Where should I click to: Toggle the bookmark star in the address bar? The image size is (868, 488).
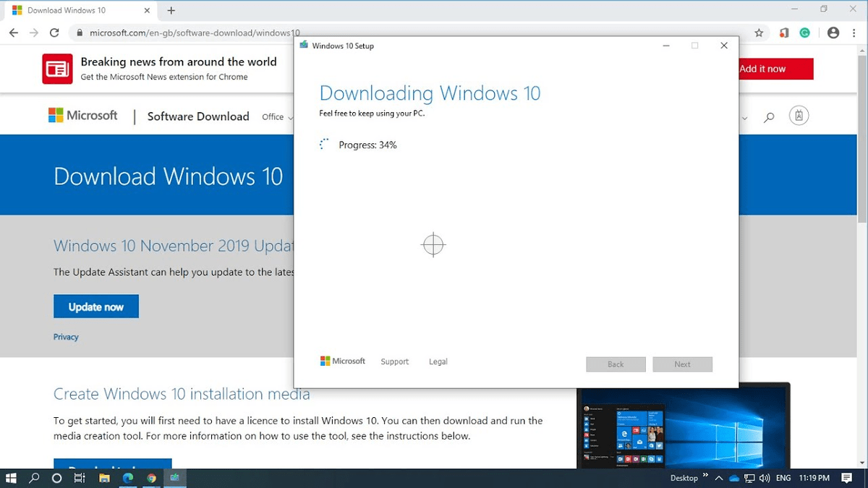[x=759, y=33]
